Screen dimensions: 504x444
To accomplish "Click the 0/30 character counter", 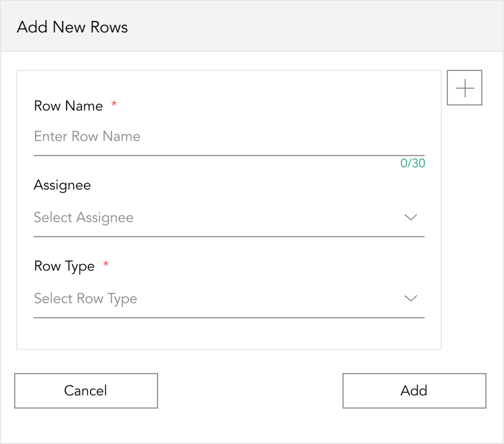I will pyautogui.click(x=413, y=164).
